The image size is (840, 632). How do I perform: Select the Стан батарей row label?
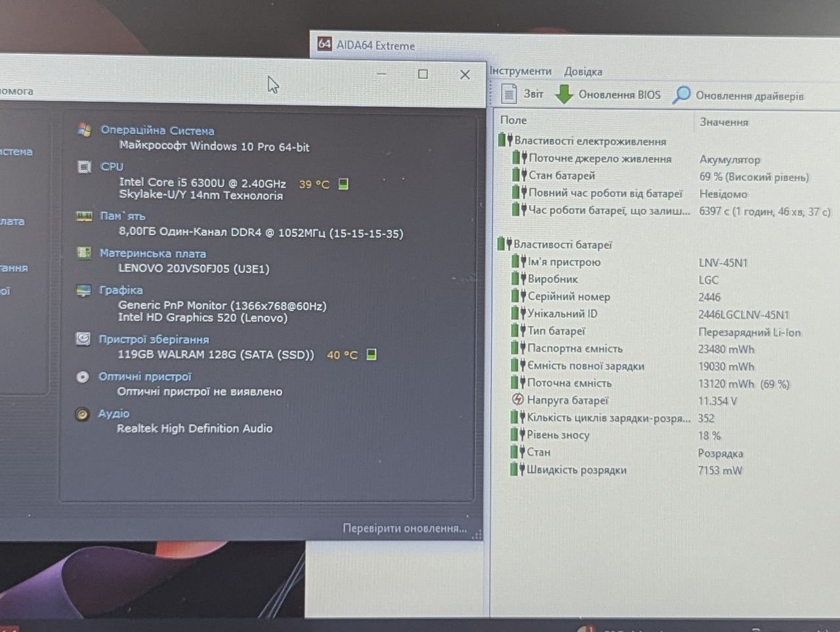click(x=562, y=176)
